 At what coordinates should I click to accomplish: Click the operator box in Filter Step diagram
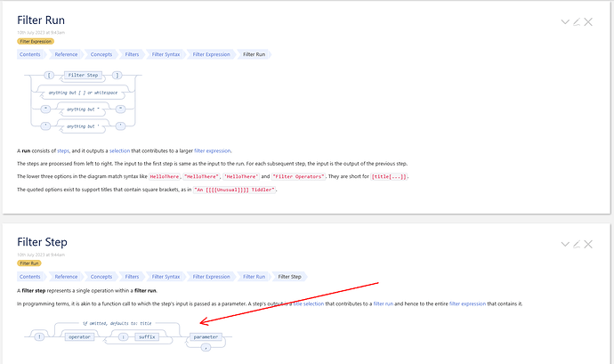79,337
